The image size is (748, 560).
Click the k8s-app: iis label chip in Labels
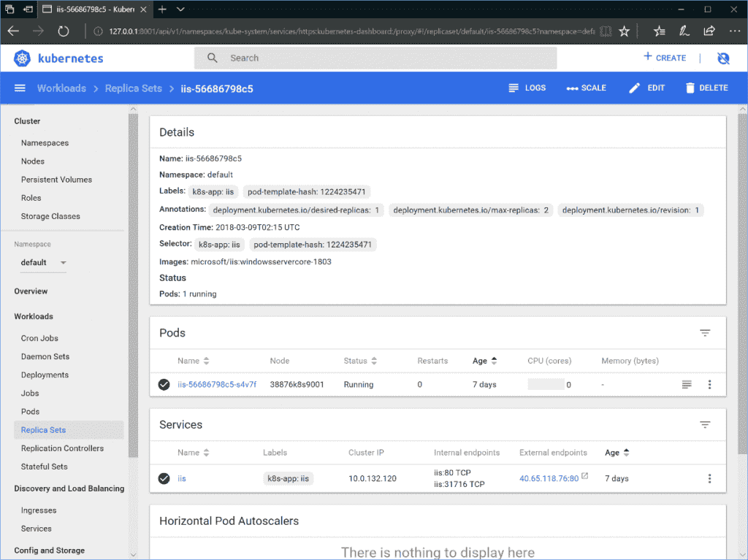click(x=213, y=192)
